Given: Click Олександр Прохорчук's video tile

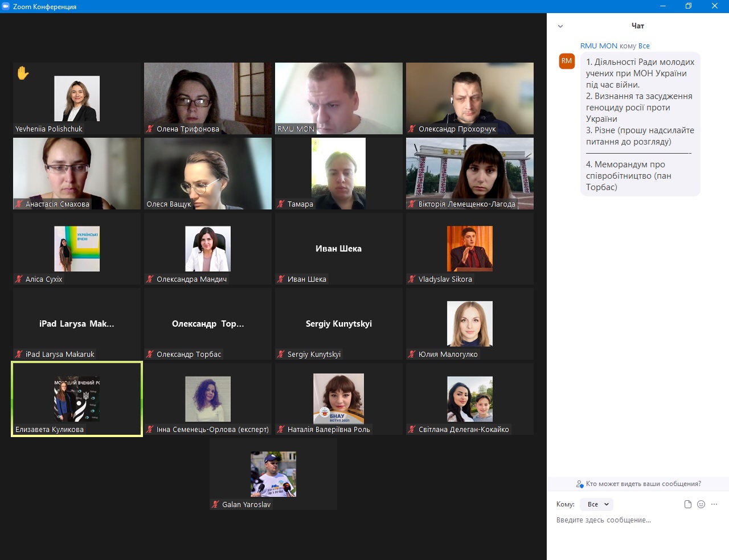Looking at the screenshot, I should 470,98.
